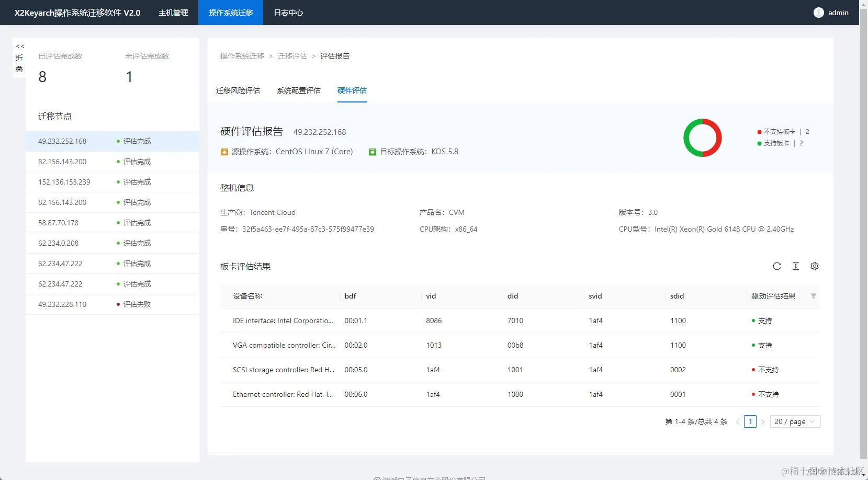Open the table row density icon

tap(796, 266)
